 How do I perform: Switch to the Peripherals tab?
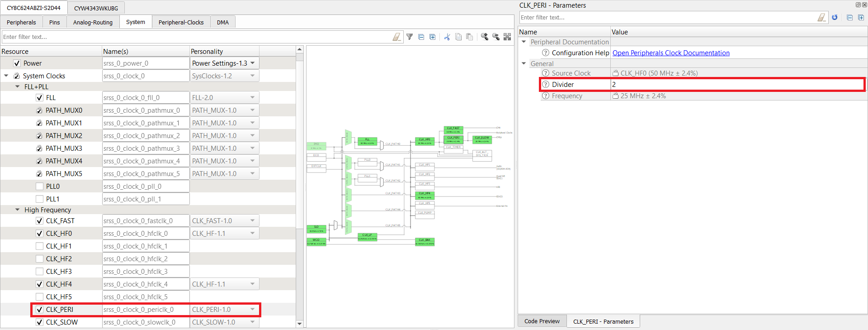(21, 22)
